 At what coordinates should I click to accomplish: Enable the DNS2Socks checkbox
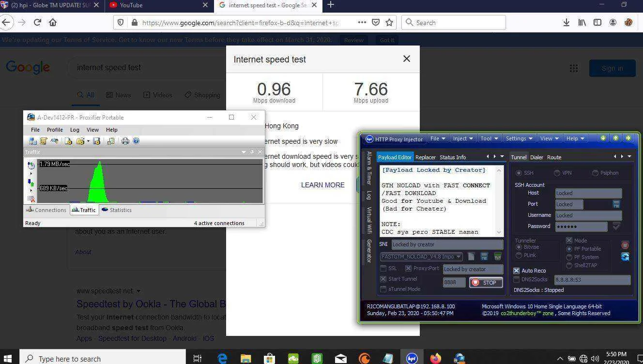517,279
